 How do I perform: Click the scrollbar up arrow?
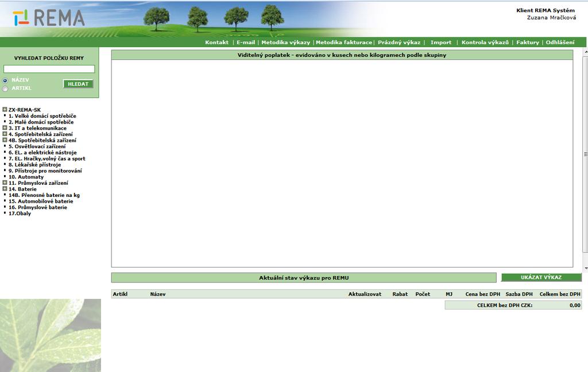[586, 51]
